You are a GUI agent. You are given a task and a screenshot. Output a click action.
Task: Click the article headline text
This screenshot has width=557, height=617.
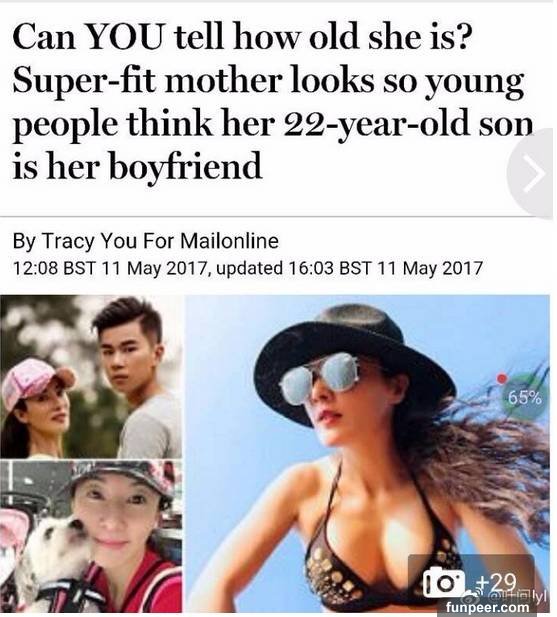point(272,102)
